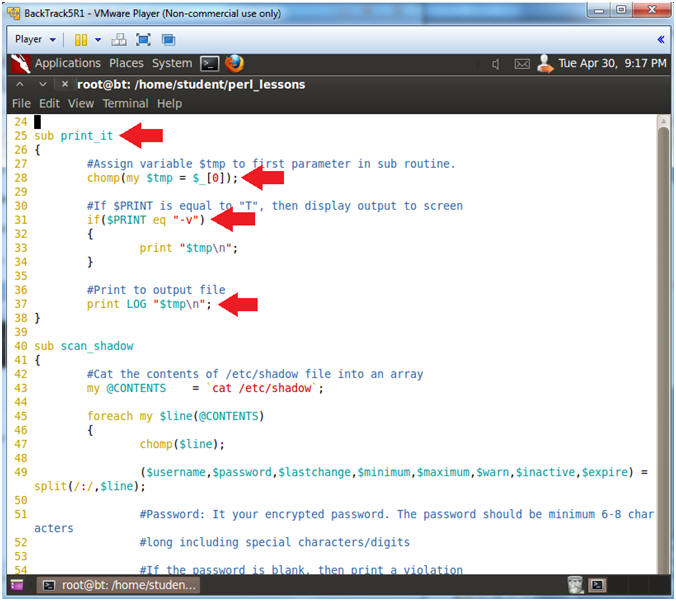Open the Terminal menu in menubar

coord(125,104)
